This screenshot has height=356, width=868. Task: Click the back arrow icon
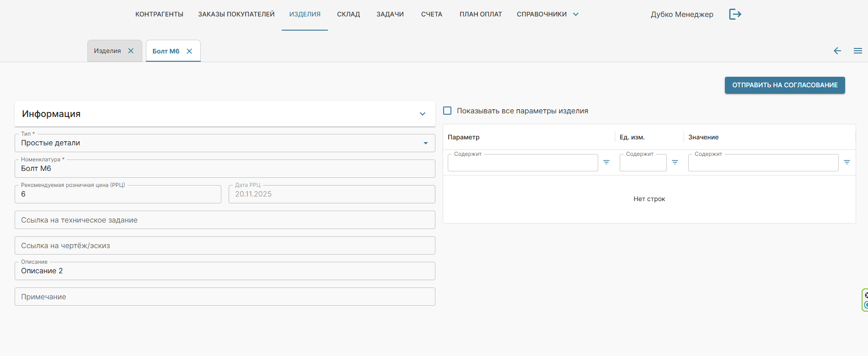tap(837, 51)
